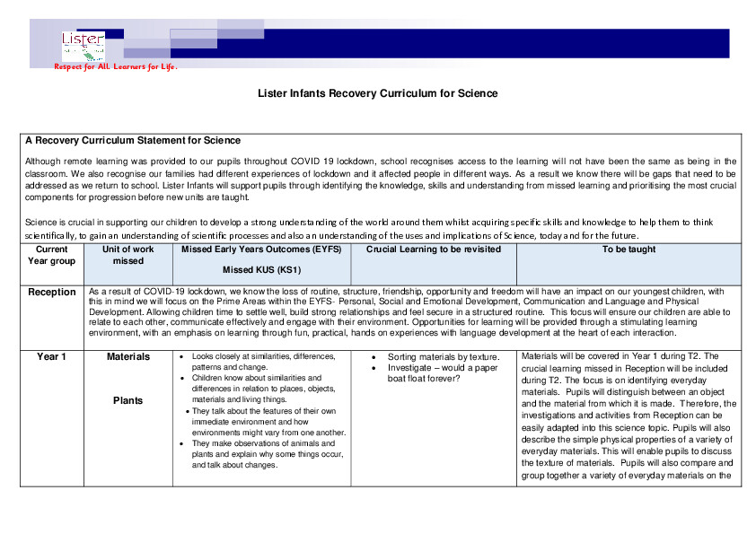Select the 'Unit of work missed' header cell

(127, 256)
